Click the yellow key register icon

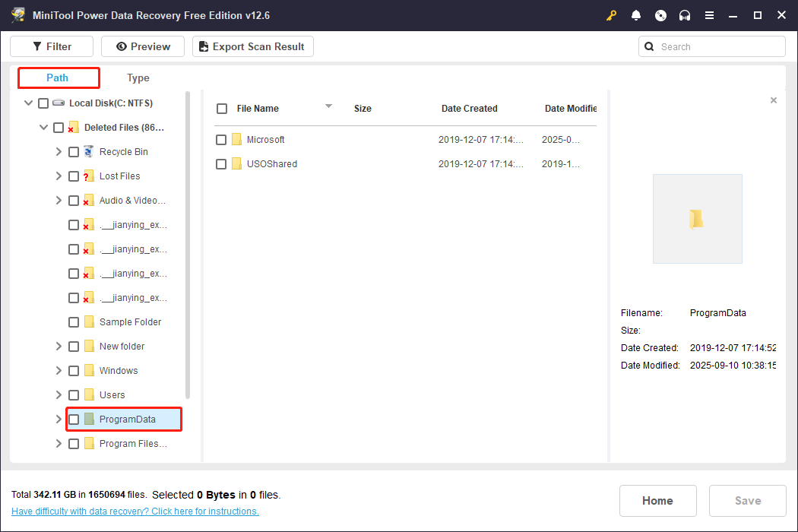click(x=612, y=15)
